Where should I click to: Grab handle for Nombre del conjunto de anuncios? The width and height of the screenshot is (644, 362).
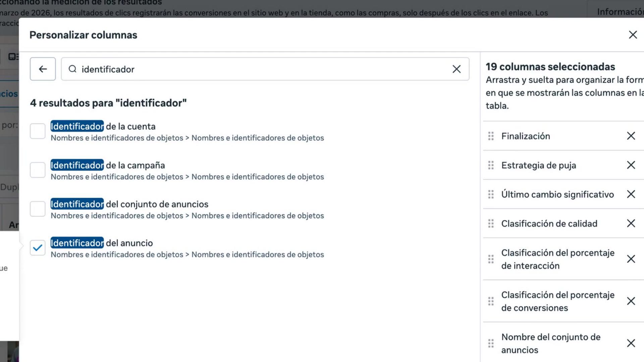[x=491, y=343]
